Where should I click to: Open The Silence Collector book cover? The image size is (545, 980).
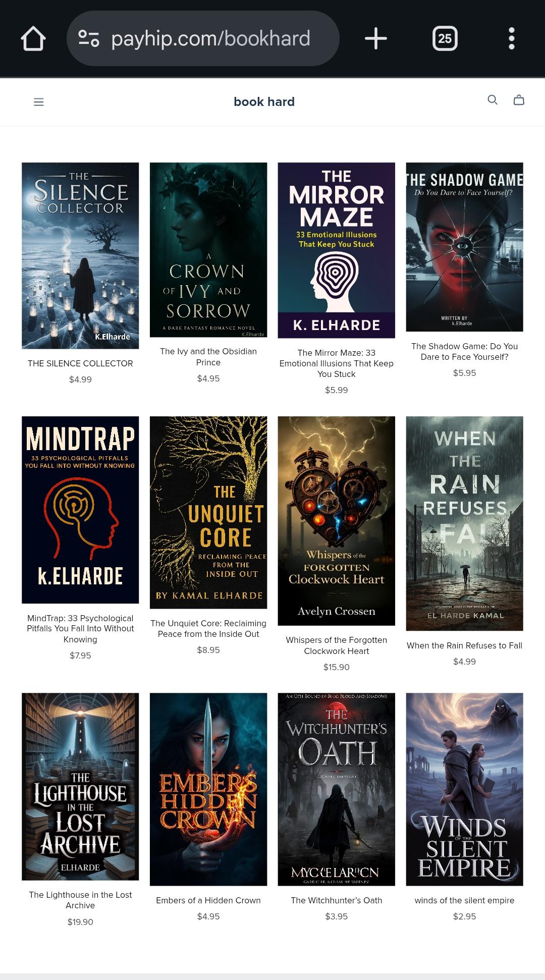click(80, 256)
